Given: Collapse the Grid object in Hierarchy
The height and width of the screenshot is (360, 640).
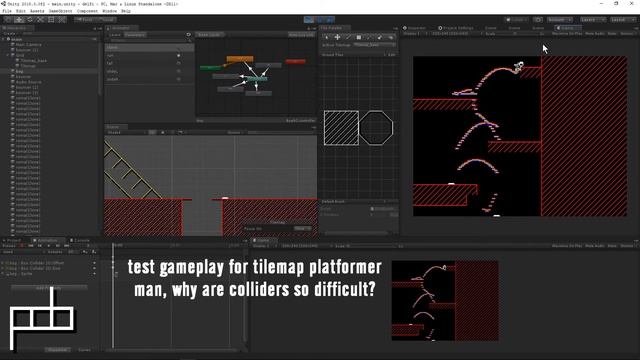Looking at the screenshot, I should pos(8,55).
